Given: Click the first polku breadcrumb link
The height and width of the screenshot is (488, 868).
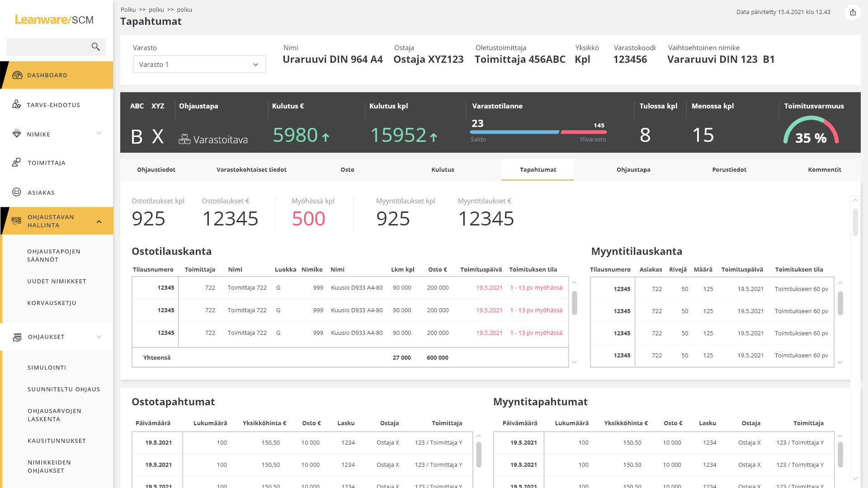Looking at the screenshot, I should coord(156,9).
